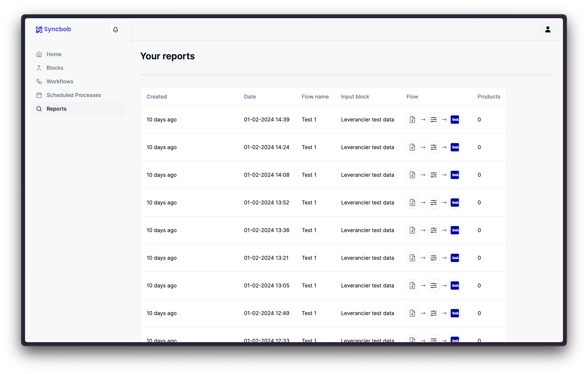The height and width of the screenshot is (374, 588).
Task: Open the user profile avatar
Action: [x=548, y=29]
